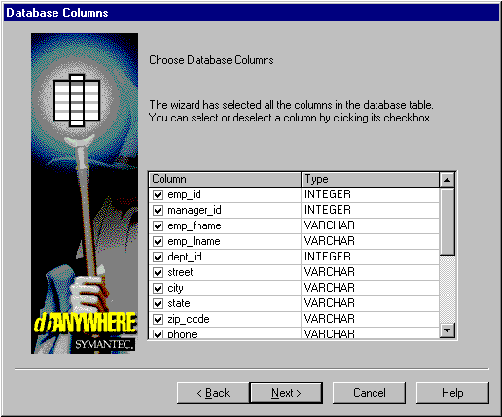Viewport: 502px width, 417px height.
Task: Go to the previous step with Back
Action: coord(213,393)
